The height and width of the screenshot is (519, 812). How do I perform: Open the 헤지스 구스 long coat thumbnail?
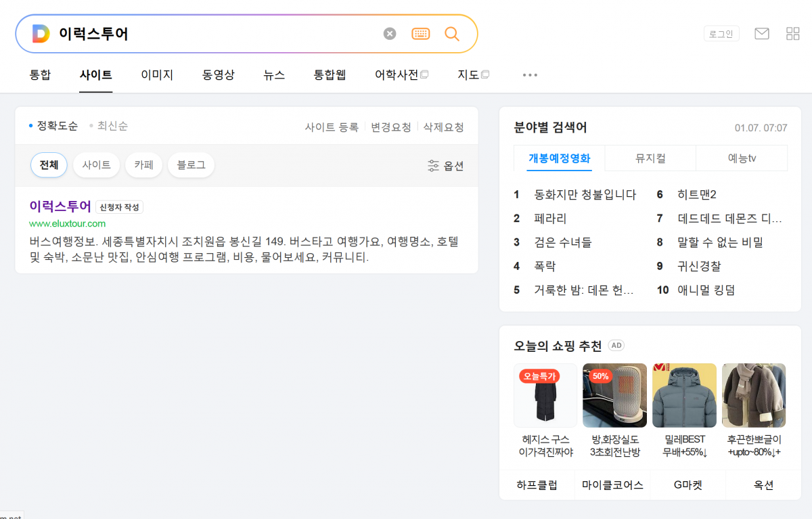pyautogui.click(x=545, y=395)
